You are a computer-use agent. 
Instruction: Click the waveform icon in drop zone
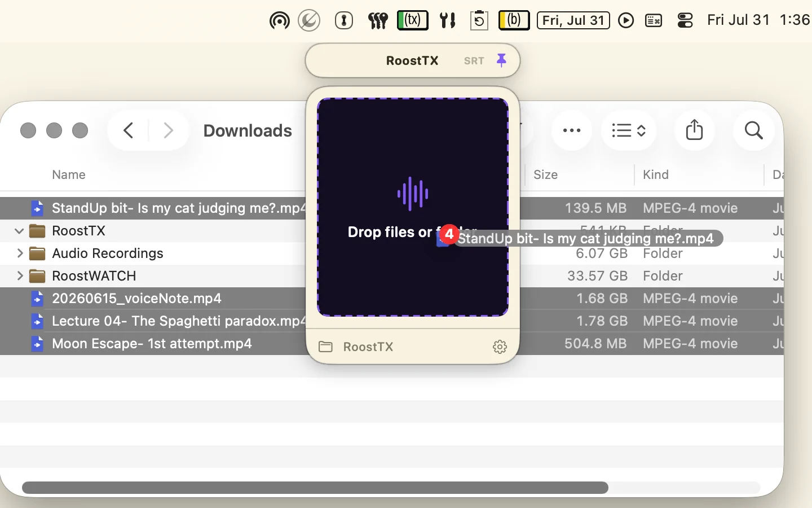coord(413,194)
